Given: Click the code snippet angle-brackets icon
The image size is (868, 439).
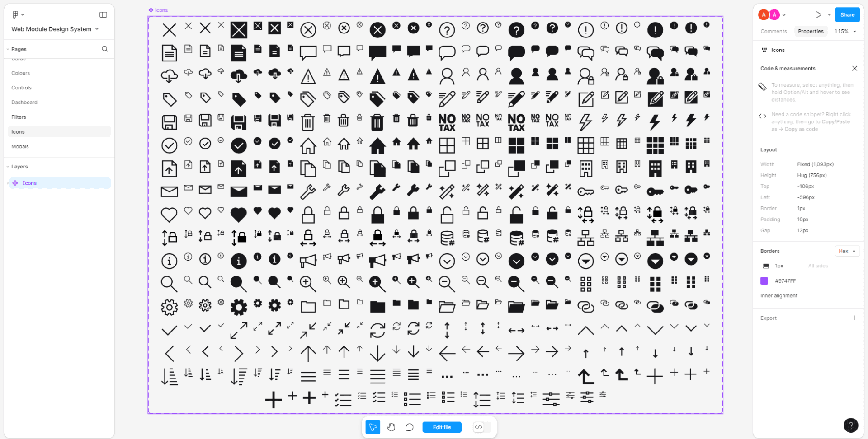Looking at the screenshot, I should [763, 116].
